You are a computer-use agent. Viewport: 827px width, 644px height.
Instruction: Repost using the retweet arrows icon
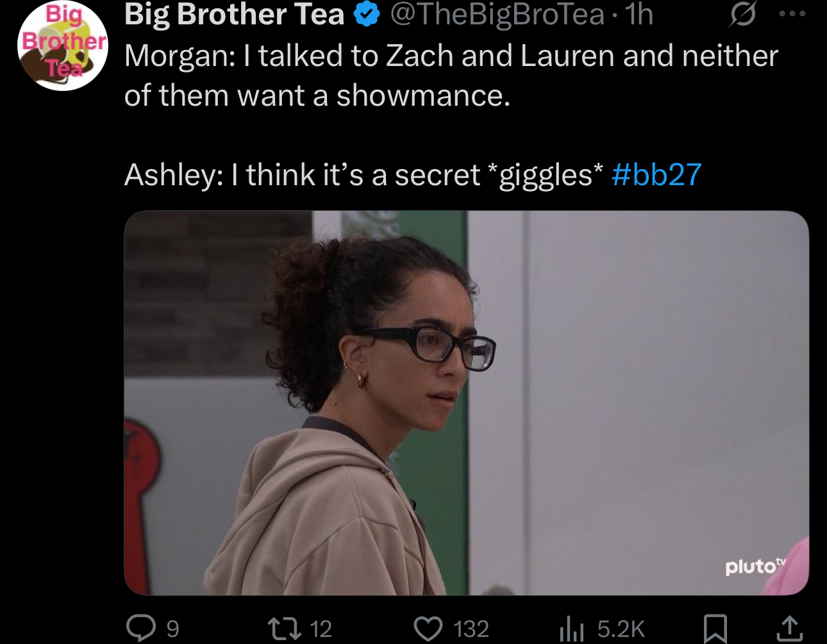tap(285, 629)
